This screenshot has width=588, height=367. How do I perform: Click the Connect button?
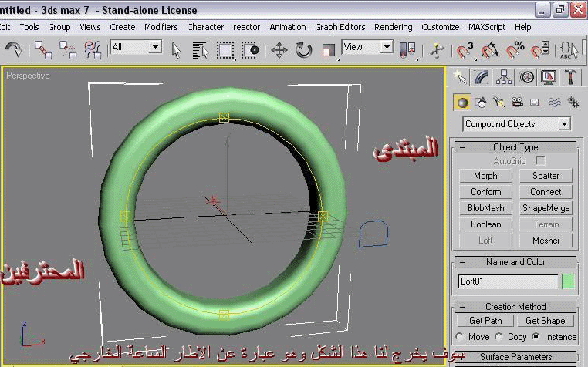click(x=546, y=192)
